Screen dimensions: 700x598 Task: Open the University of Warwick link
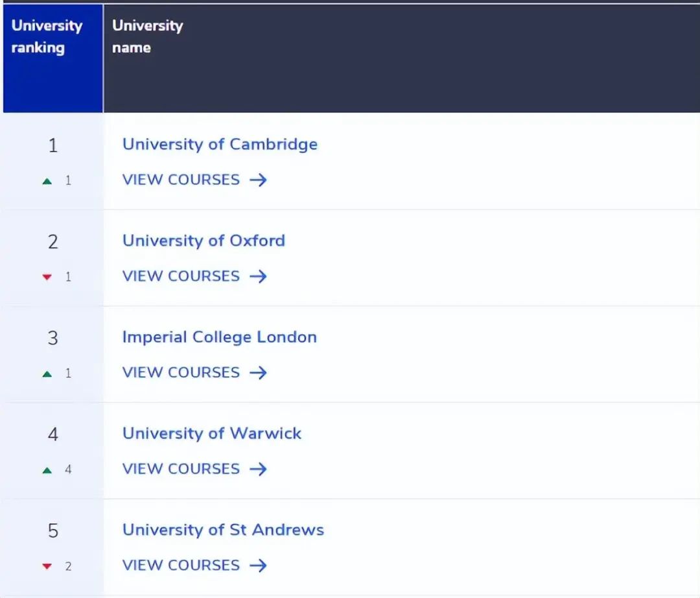(x=212, y=433)
